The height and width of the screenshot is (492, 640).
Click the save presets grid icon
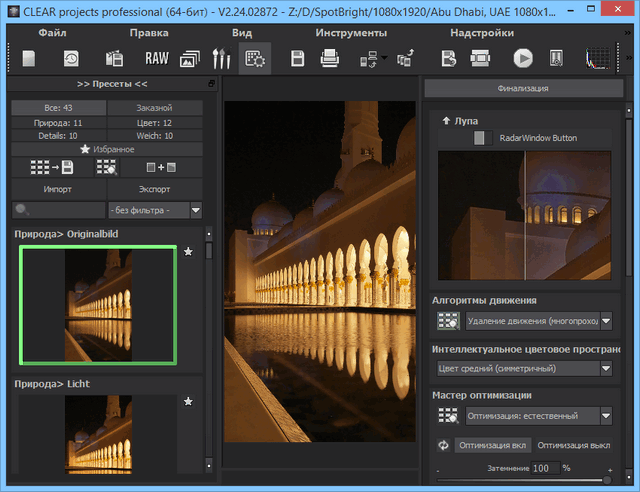(x=52, y=168)
